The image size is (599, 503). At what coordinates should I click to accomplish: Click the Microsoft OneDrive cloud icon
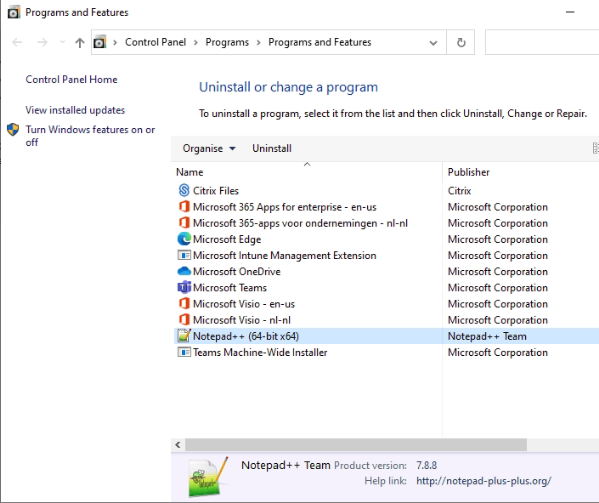(184, 271)
